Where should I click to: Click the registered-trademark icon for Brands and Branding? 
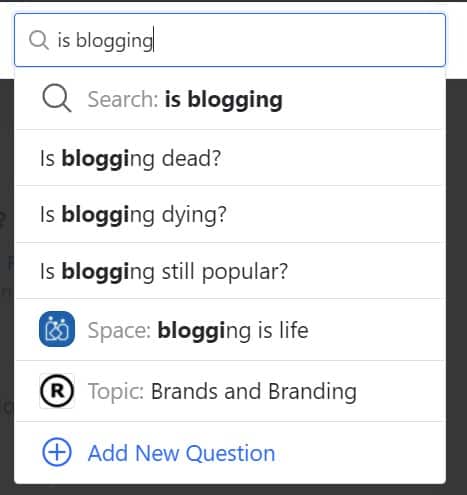[57, 391]
